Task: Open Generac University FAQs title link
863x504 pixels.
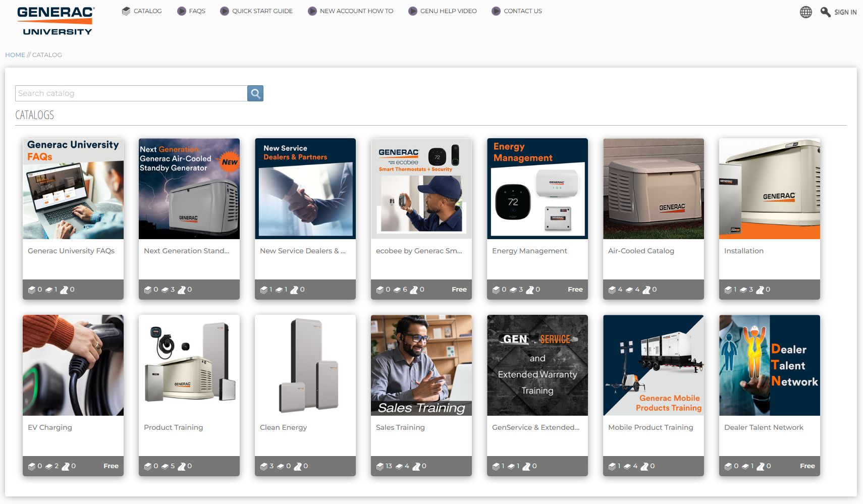Action: point(71,251)
